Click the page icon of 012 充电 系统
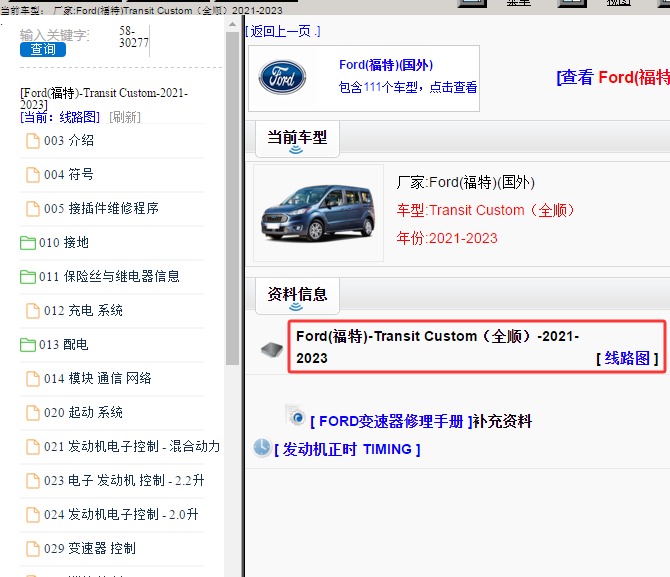Viewport: 670px width, 577px height. pos(33,311)
